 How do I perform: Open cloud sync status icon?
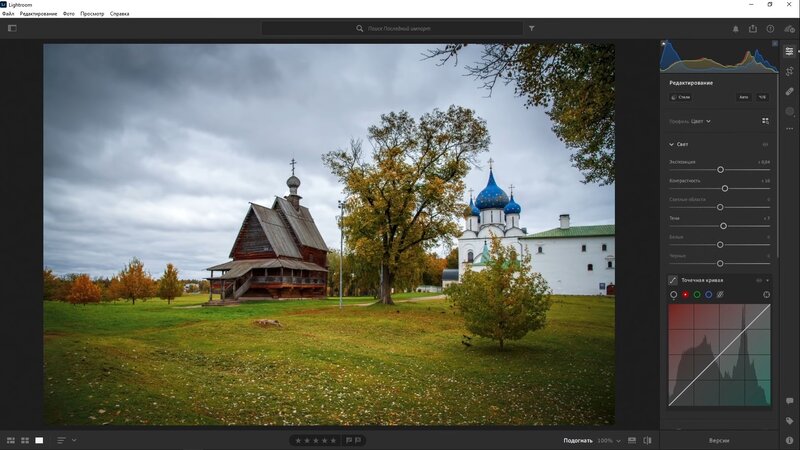[789, 29]
